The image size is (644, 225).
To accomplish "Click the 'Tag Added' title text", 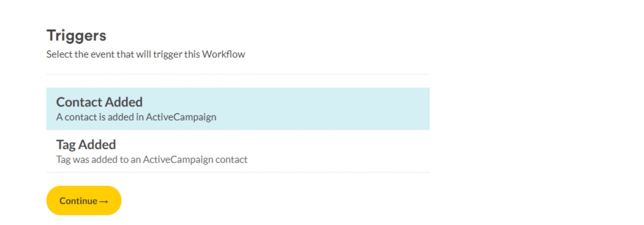I will (x=86, y=145).
